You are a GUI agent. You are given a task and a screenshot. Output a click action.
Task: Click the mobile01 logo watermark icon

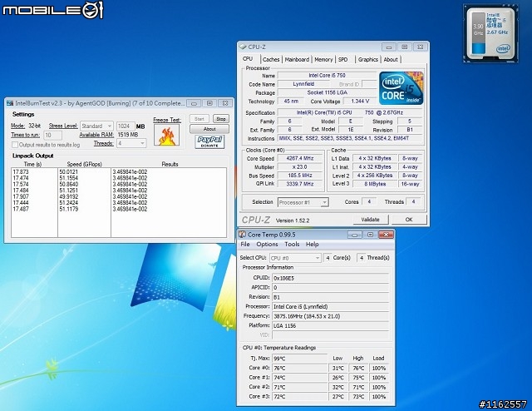pos(92,9)
